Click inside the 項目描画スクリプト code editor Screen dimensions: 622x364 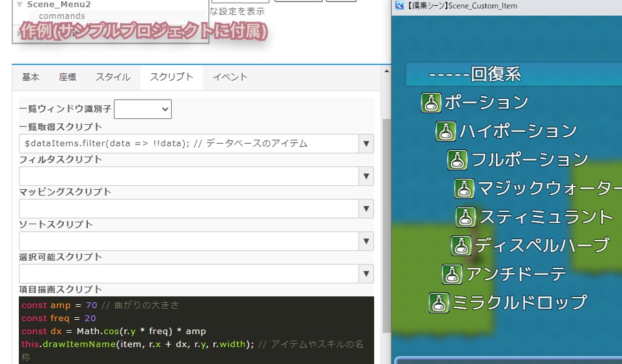point(196,330)
